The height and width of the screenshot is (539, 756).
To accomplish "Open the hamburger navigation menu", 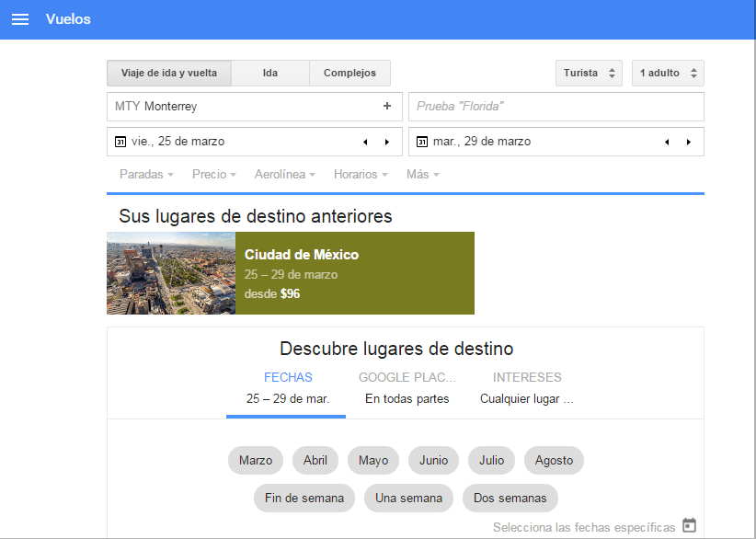I will pos(20,19).
